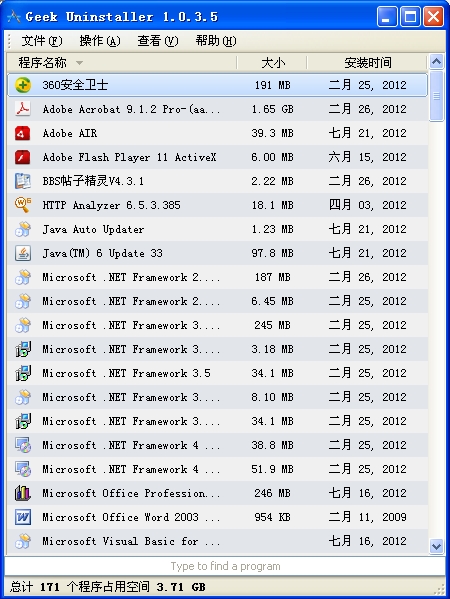The image size is (450, 599).
Task: Sort the list by 程序名称 column header
Action: 122,63
